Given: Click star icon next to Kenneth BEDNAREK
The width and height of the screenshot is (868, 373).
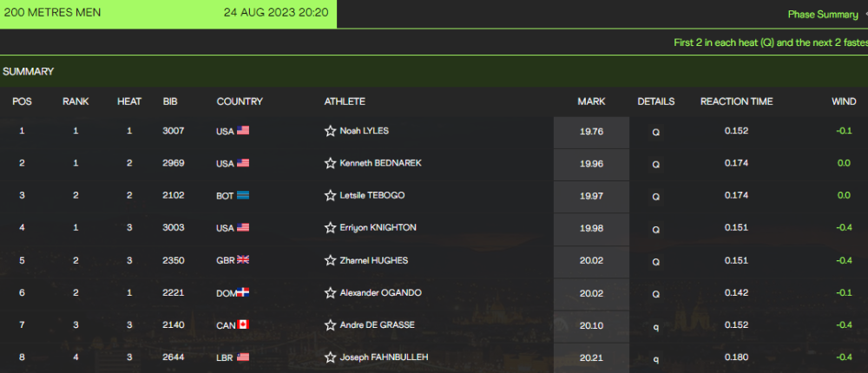Looking at the screenshot, I should pyautogui.click(x=331, y=163).
